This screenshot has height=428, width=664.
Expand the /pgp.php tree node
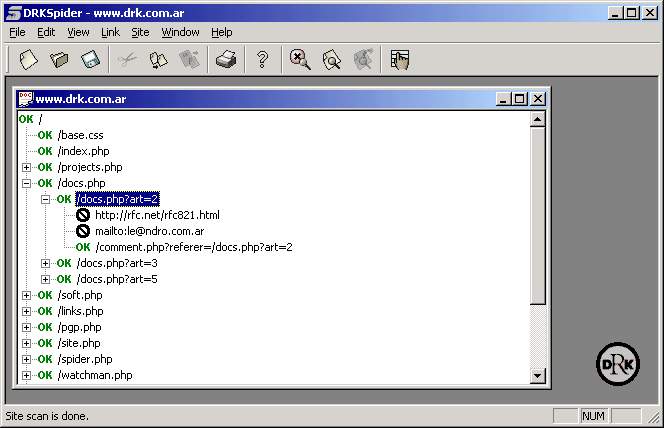click(x=26, y=328)
